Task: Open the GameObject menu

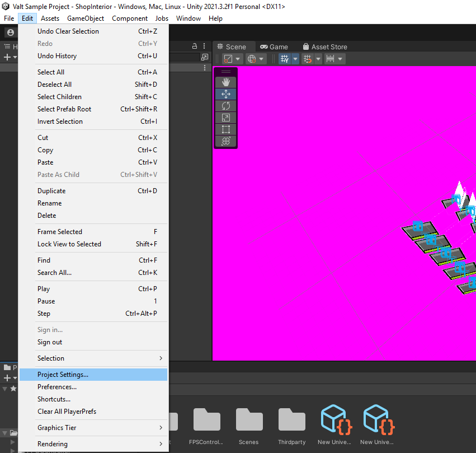Action: coord(86,18)
